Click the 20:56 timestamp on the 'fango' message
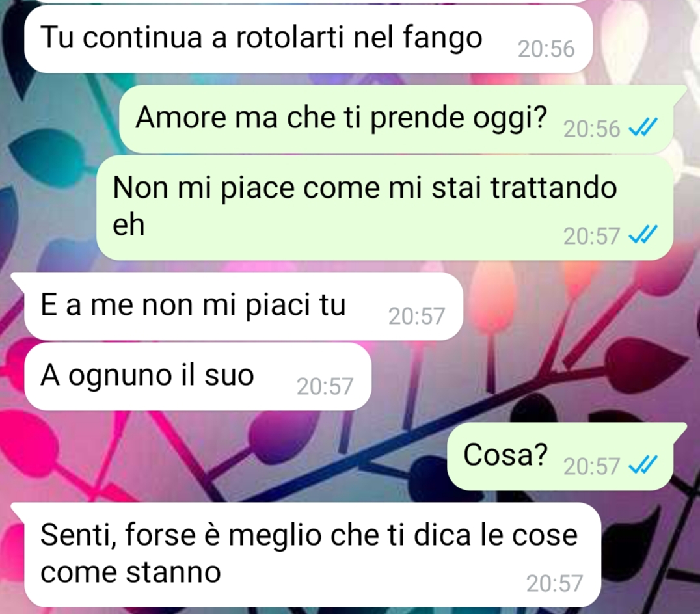Screen dimensions: 700x614 [x=546, y=49]
